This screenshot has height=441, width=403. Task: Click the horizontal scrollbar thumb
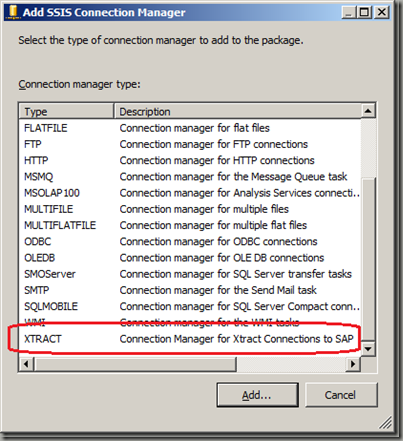point(135,364)
